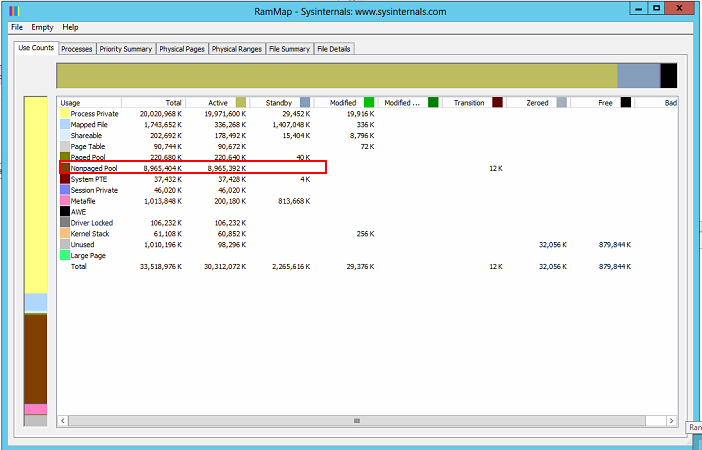
Task: Click the horizontal scrollbar thumb
Action: 357,420
